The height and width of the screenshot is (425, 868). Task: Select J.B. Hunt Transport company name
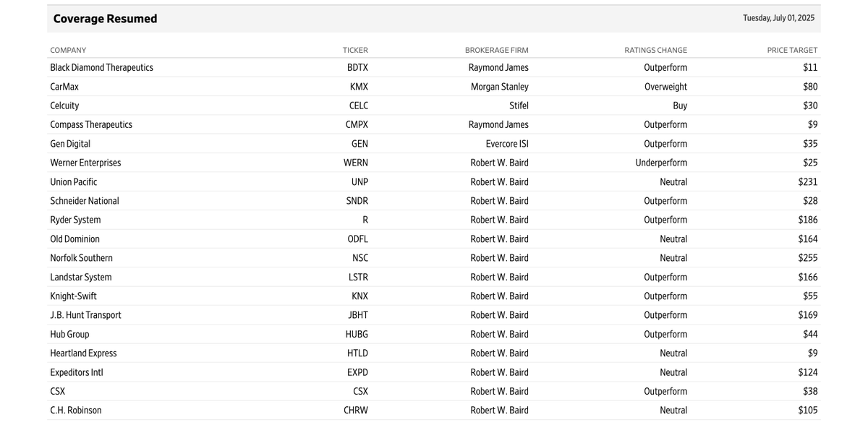click(x=85, y=315)
